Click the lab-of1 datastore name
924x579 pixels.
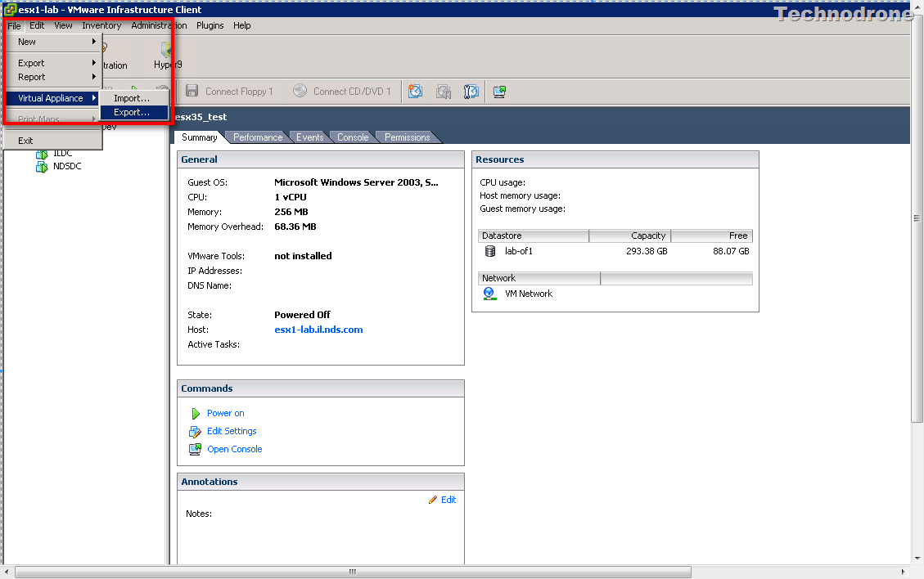[x=519, y=251]
